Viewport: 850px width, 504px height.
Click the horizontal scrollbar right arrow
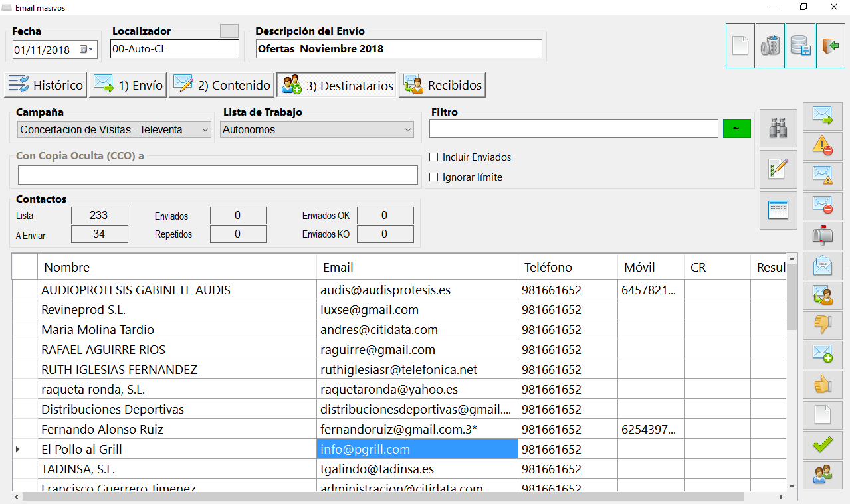[x=782, y=496]
